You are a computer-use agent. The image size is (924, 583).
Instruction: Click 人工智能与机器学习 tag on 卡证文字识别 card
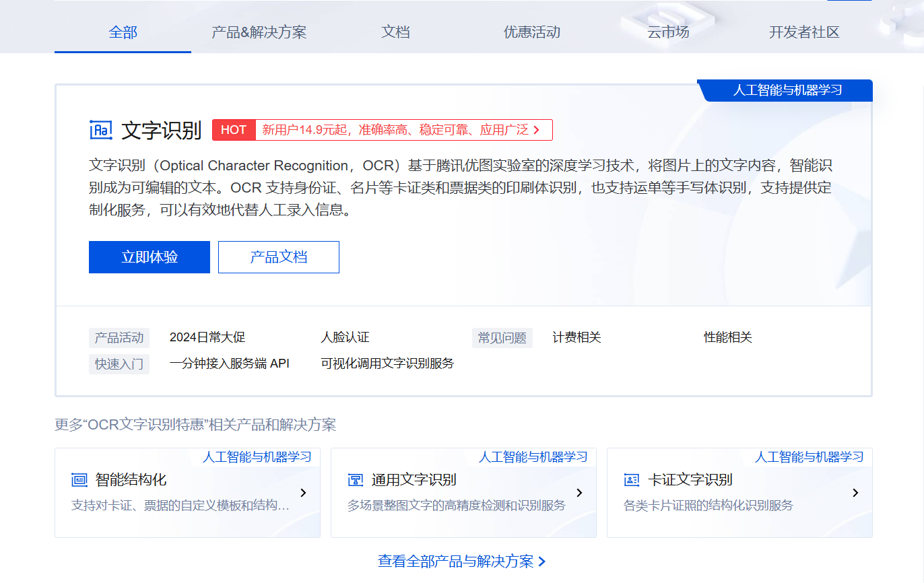(810, 457)
